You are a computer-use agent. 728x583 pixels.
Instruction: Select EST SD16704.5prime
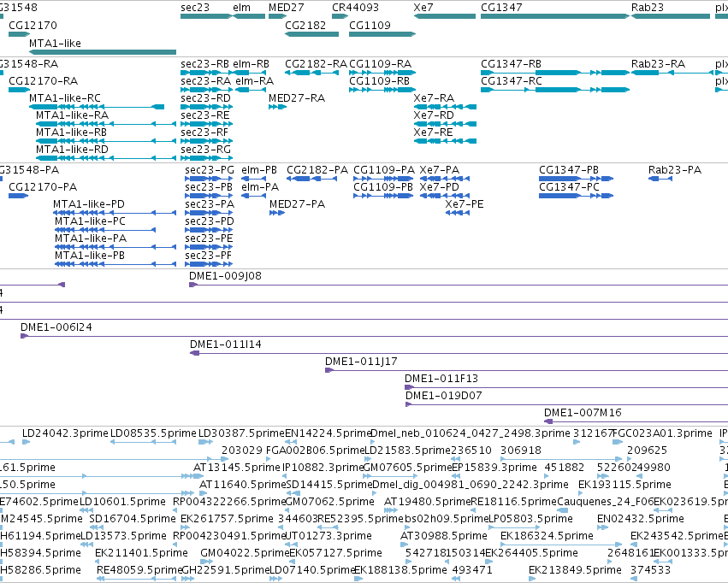97,527
